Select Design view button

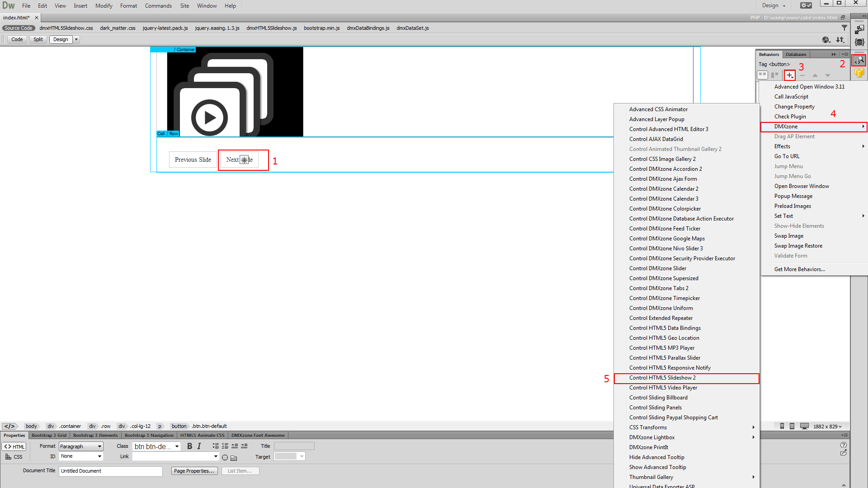point(61,39)
